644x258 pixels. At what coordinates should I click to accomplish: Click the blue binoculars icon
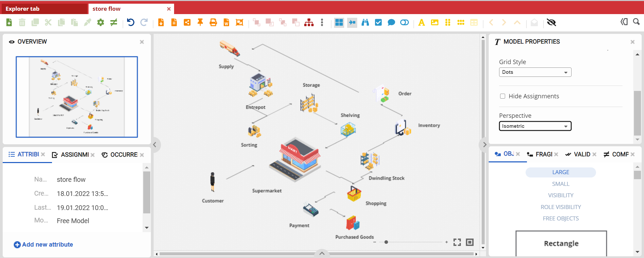365,22
